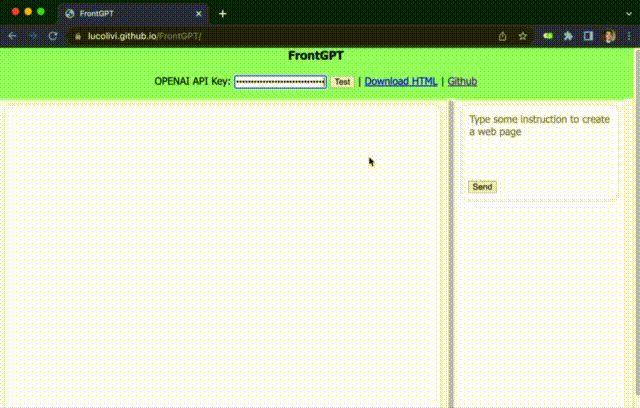Click the instruction text area
640x408 pixels.
[x=539, y=143]
